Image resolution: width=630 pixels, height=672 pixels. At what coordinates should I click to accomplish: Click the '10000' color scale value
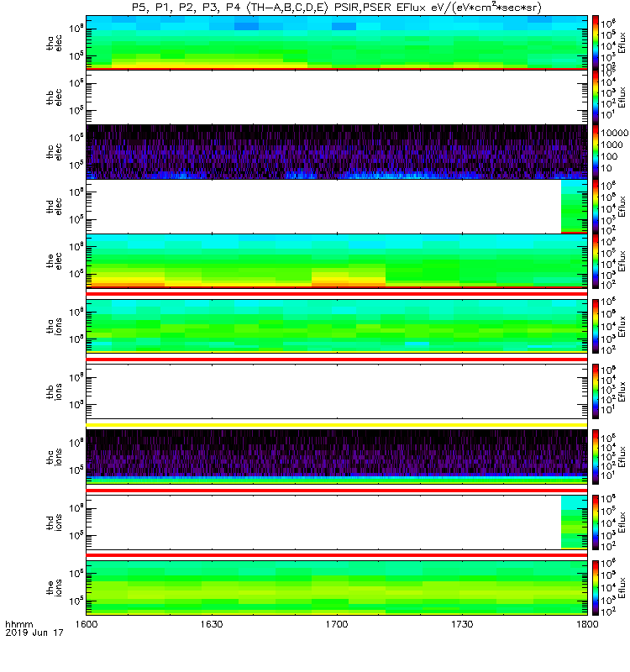click(x=615, y=133)
